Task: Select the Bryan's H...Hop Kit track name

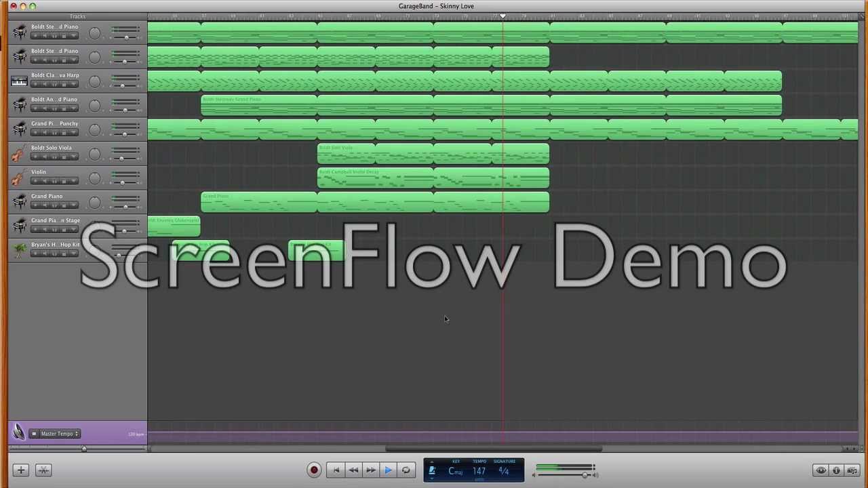Action: point(55,245)
